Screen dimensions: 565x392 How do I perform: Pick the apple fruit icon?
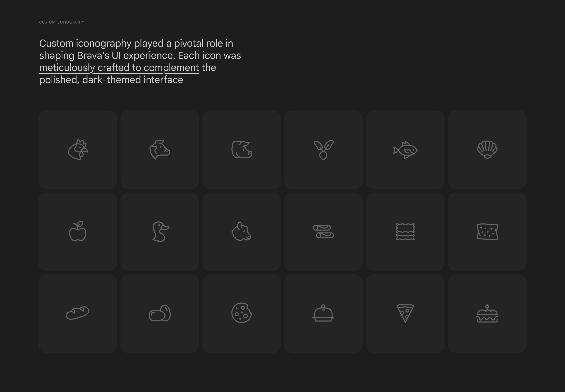point(78,231)
